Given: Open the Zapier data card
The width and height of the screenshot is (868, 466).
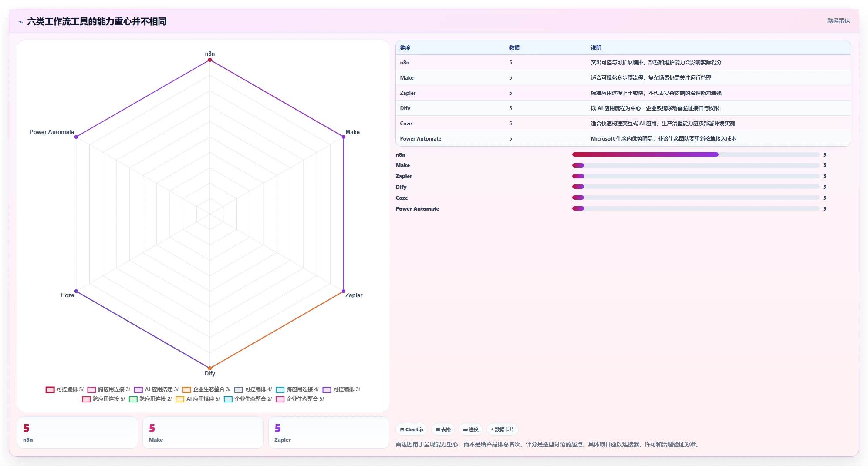Looking at the screenshot, I should click(329, 432).
